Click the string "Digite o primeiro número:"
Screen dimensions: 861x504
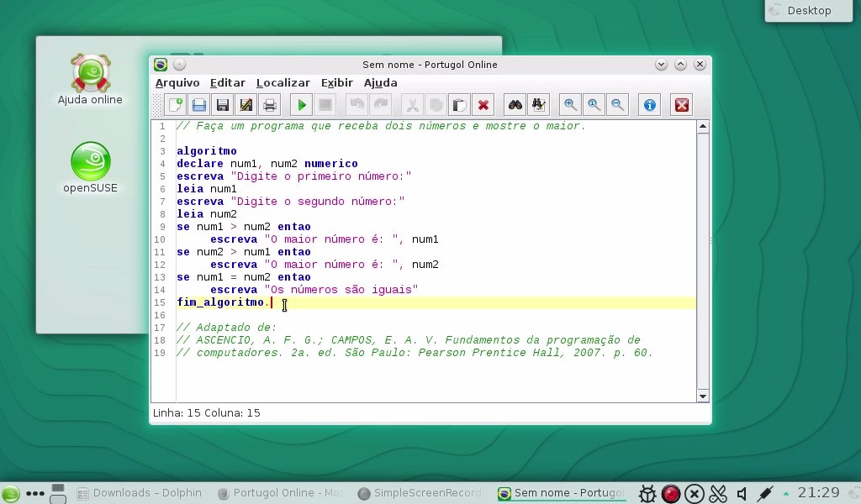click(x=320, y=176)
